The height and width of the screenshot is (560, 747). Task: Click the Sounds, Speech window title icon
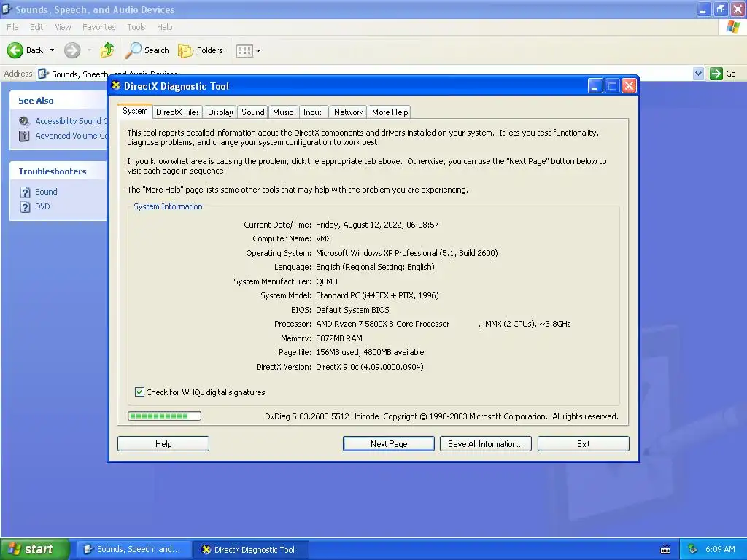click(x=7, y=9)
